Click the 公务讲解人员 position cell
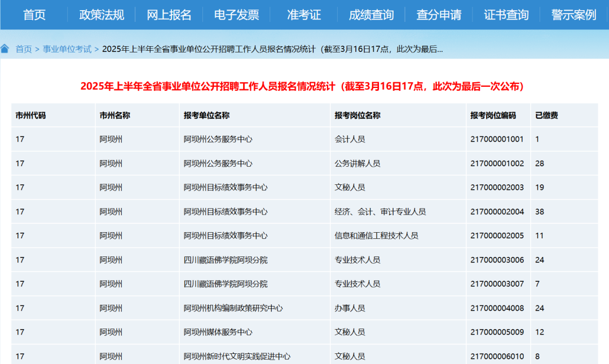The width and height of the screenshot is (609, 364). (x=358, y=163)
